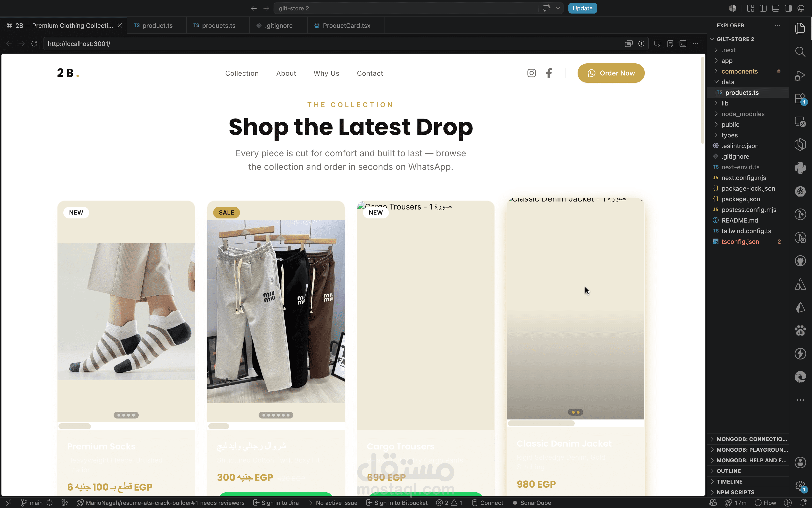This screenshot has height=508, width=812.
Task: Open the Kubernetes helm wheel icon
Action: [x=800, y=191]
